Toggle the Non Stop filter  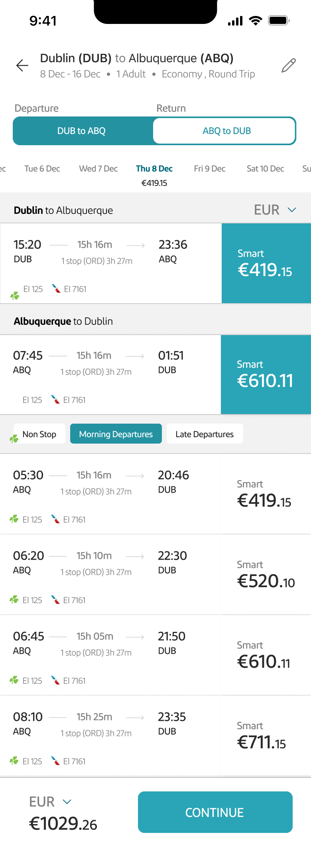coord(39,434)
